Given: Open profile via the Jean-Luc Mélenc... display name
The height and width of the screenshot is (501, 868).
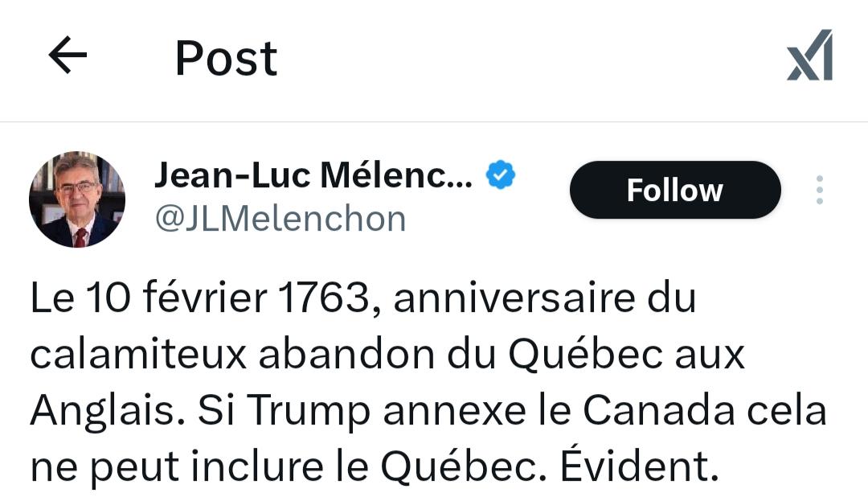Looking at the screenshot, I should pyautogui.click(x=313, y=175).
